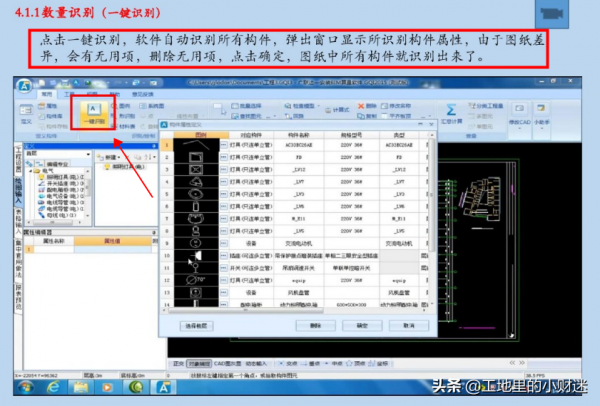Viewport: 600px width, 406px height.
Task: Click the application logo button at top-left
Action: pos(24,86)
